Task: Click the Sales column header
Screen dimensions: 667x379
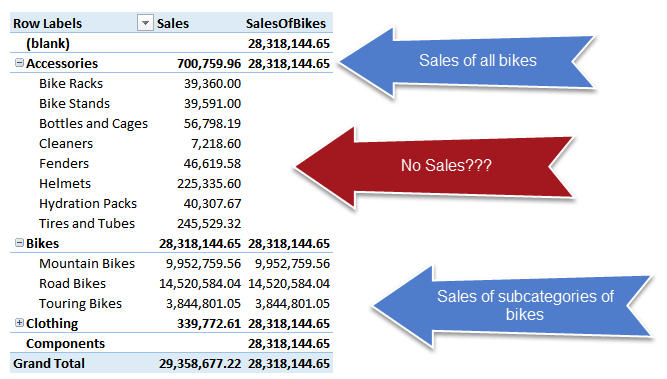Action: click(173, 23)
